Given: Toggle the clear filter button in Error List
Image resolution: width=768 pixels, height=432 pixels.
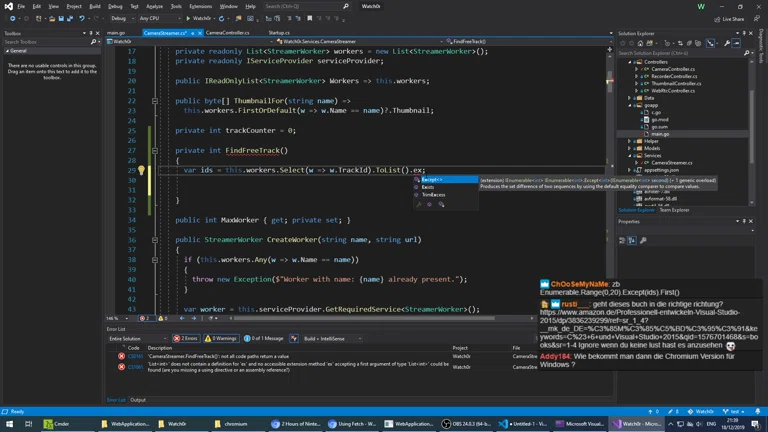Looking at the screenshot, I should [x=294, y=338].
